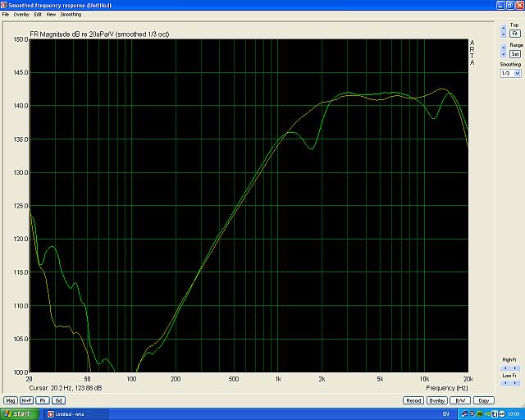Close the Smoothed frequency response window
Screen dimensions: 525x420
point(519,5)
